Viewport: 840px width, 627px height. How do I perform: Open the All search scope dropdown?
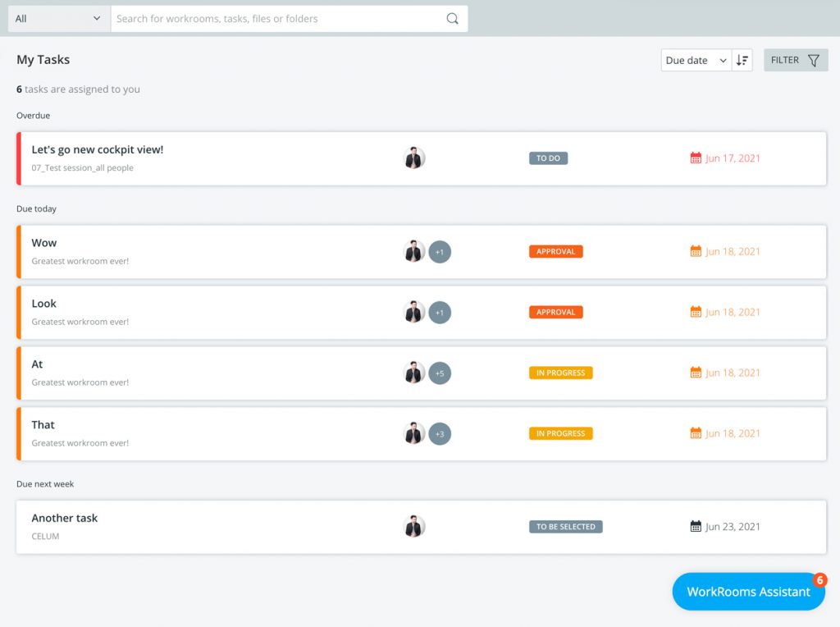point(59,19)
